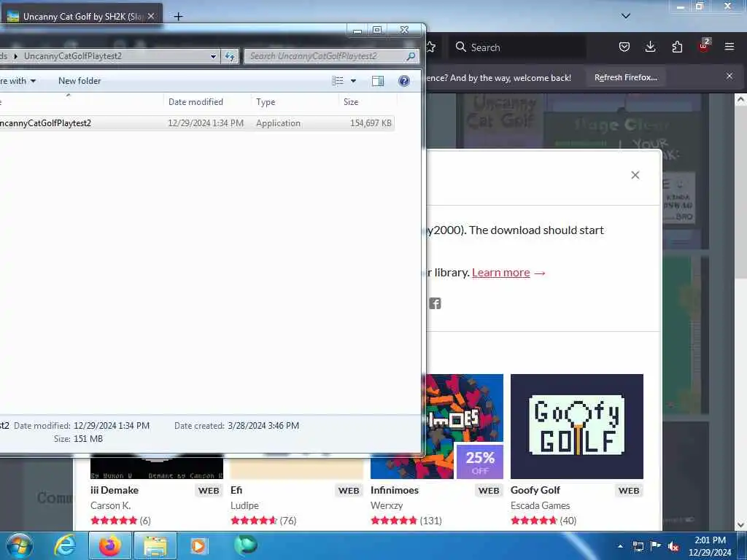Open Firefox downloads arrow icon
This screenshot has width=747, height=560.
click(650, 47)
